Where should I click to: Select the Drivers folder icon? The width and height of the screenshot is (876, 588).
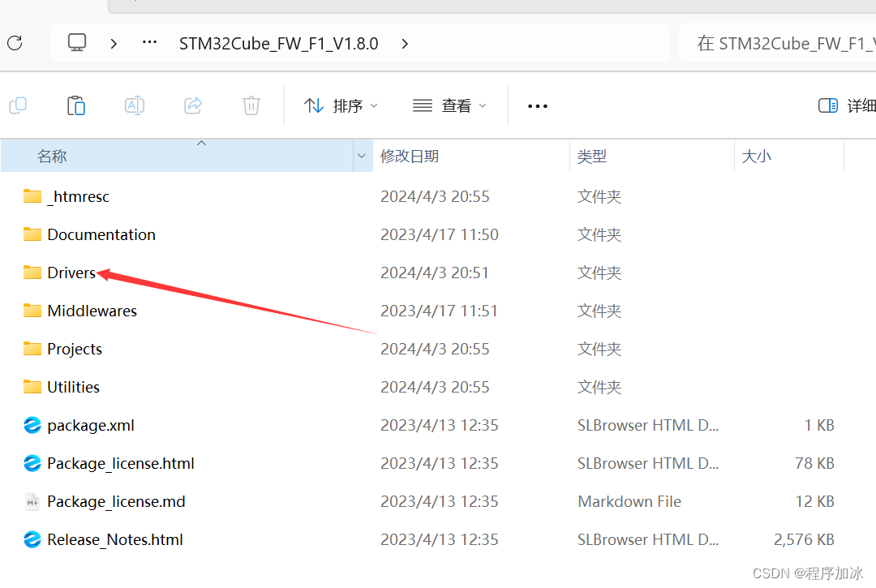coord(32,272)
